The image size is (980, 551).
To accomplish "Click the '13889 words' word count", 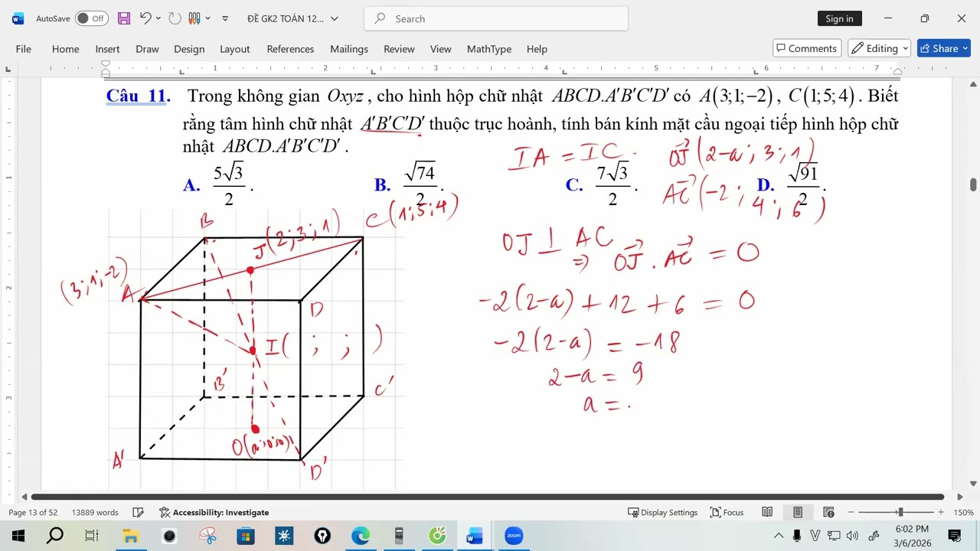I will click(95, 513).
